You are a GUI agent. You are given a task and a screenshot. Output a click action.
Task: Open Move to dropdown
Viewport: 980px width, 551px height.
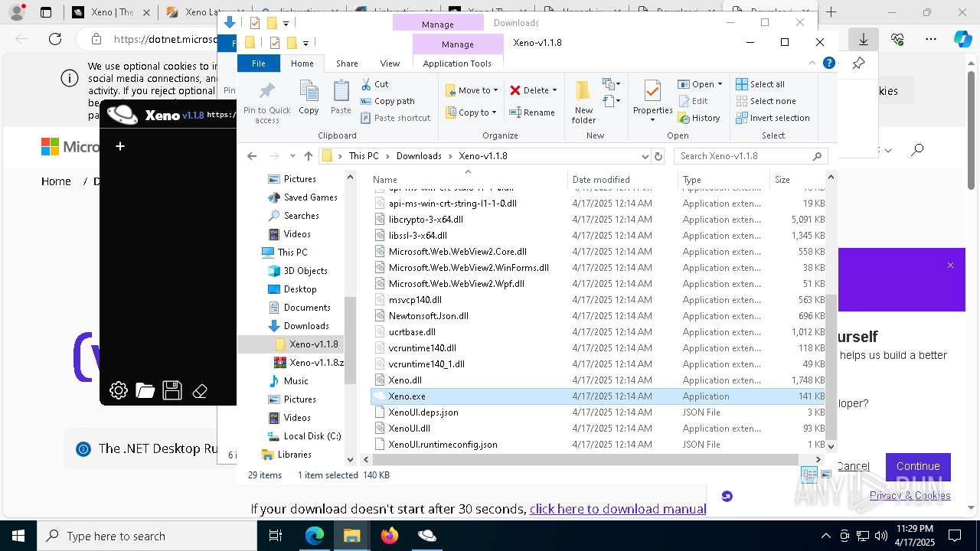pos(472,90)
